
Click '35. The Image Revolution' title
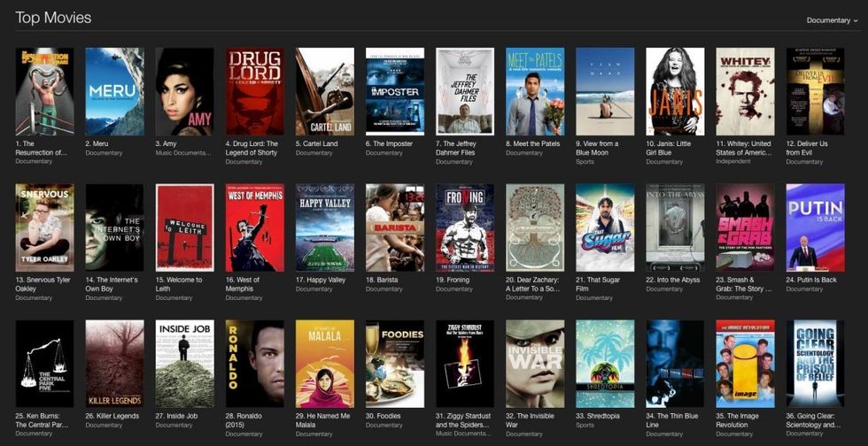[x=739, y=420]
